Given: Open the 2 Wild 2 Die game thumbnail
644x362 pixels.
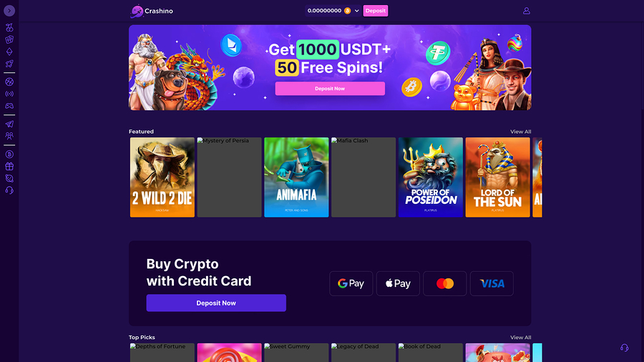Looking at the screenshot, I should click(162, 177).
